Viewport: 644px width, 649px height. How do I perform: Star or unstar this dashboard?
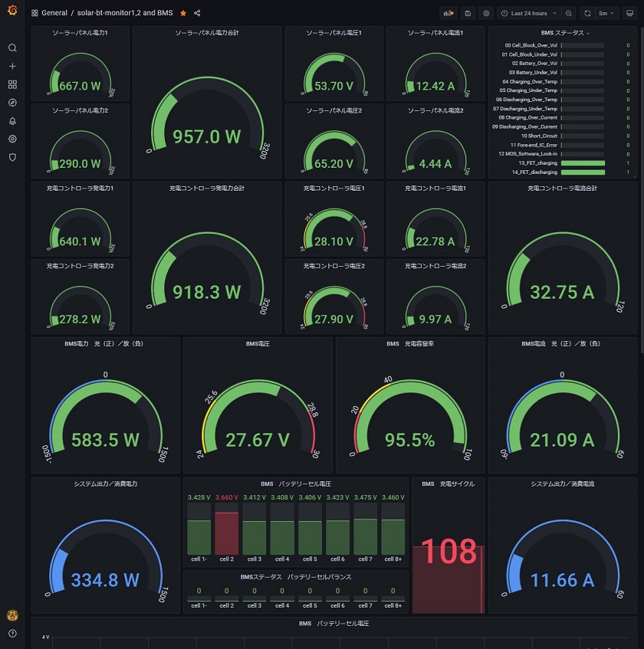(x=183, y=13)
